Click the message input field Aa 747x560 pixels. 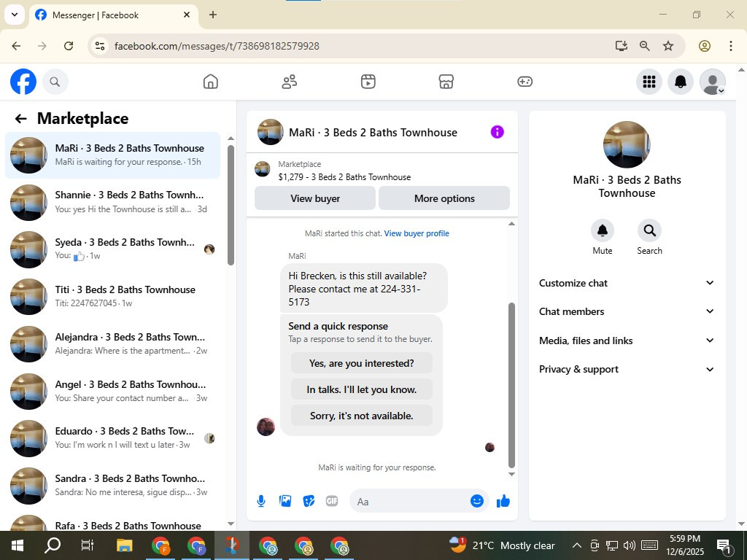(x=410, y=502)
